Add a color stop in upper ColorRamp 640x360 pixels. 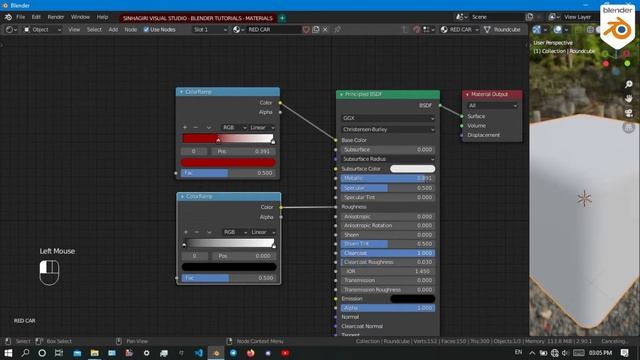[185, 127]
